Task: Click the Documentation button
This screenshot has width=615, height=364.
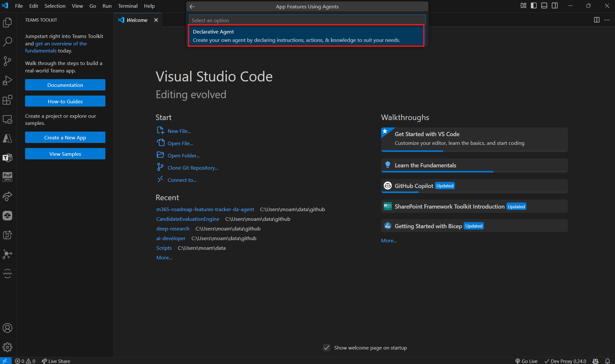Action: coord(65,85)
